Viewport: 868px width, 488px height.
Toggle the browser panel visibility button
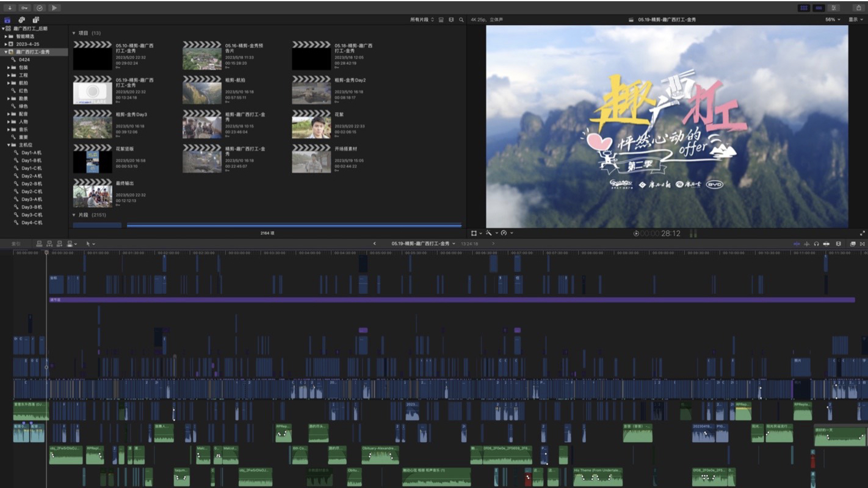click(x=804, y=8)
